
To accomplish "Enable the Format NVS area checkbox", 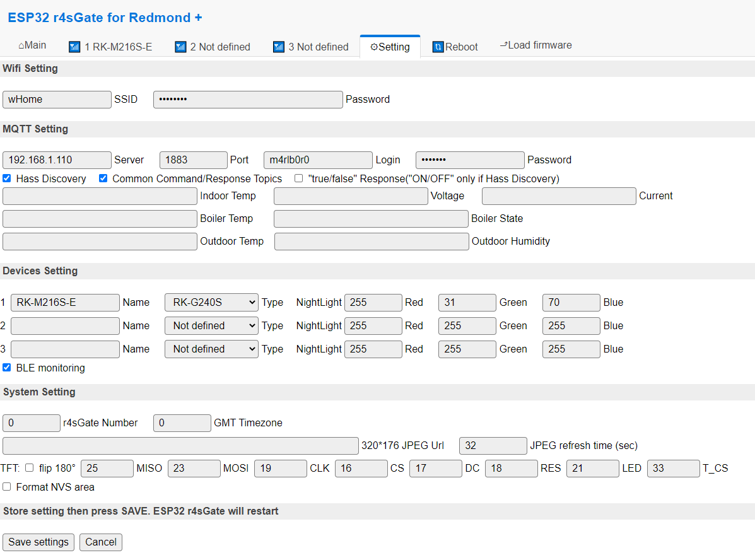I will pos(7,487).
